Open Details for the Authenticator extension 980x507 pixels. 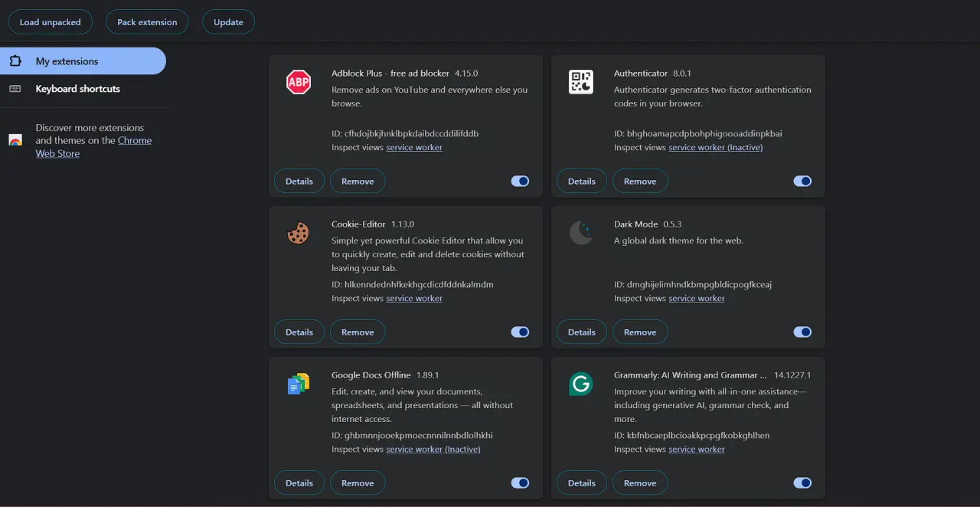tap(581, 182)
